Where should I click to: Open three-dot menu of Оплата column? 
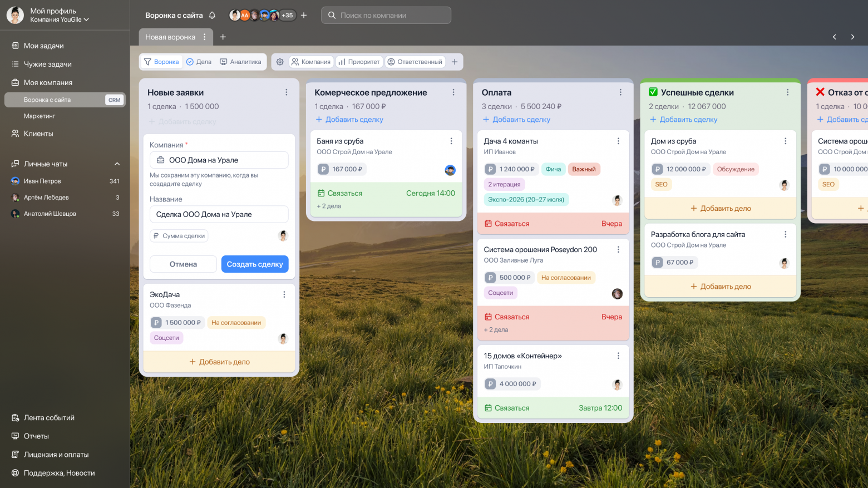pyautogui.click(x=620, y=92)
